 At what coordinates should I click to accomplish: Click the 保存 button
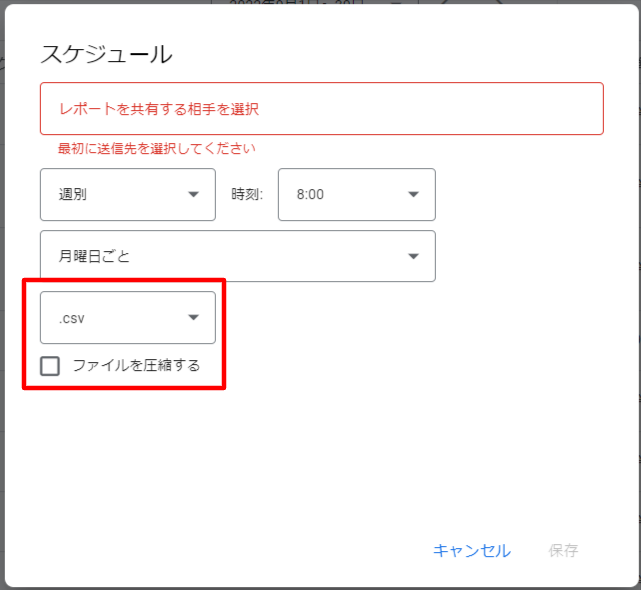(563, 551)
